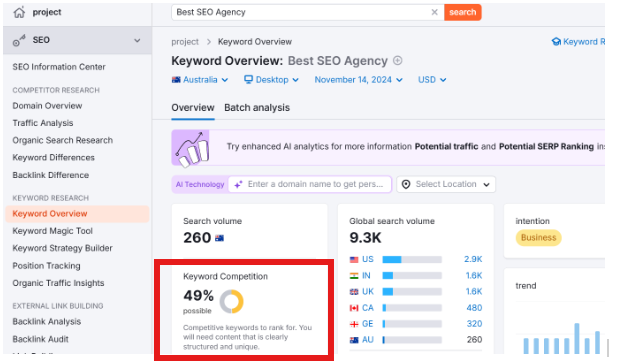The image size is (625, 361).
Task: Click the UK country row label
Action: point(368,292)
